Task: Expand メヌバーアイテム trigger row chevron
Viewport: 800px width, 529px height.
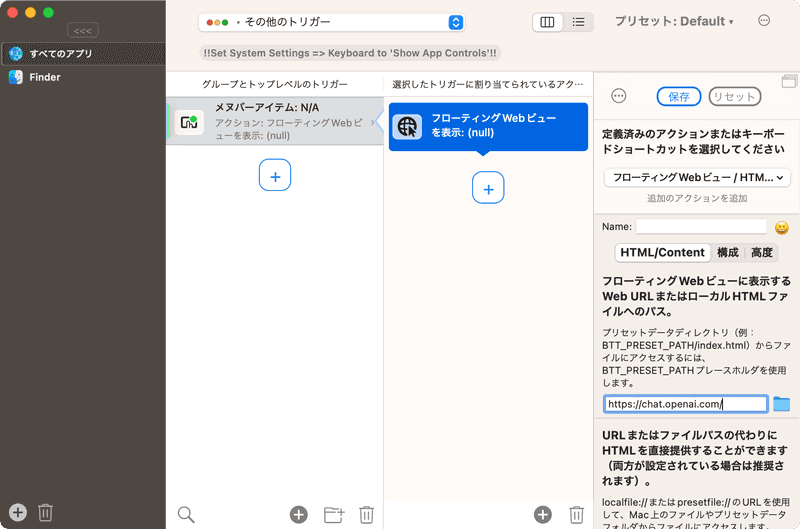Action: tap(372, 122)
